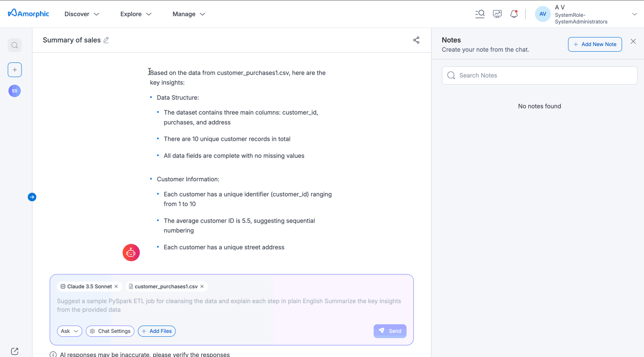This screenshot has width=644, height=357.
Task: Open the Discover menu
Action: (x=82, y=14)
